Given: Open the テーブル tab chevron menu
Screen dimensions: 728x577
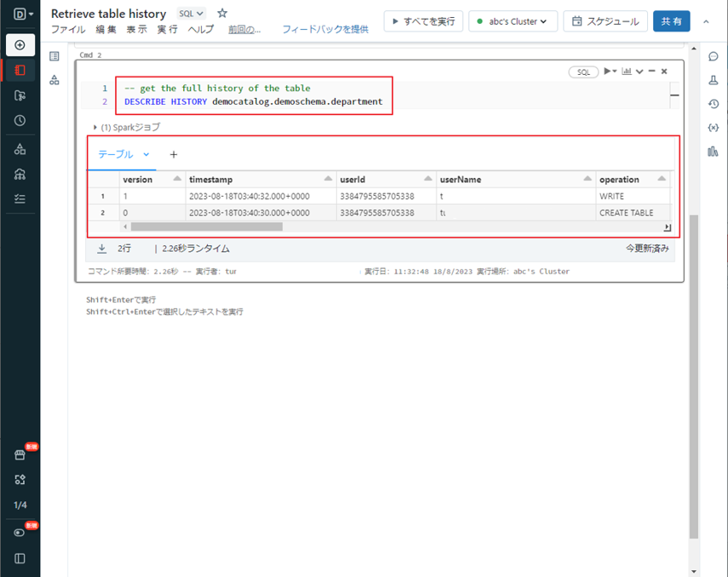Looking at the screenshot, I should (x=146, y=155).
